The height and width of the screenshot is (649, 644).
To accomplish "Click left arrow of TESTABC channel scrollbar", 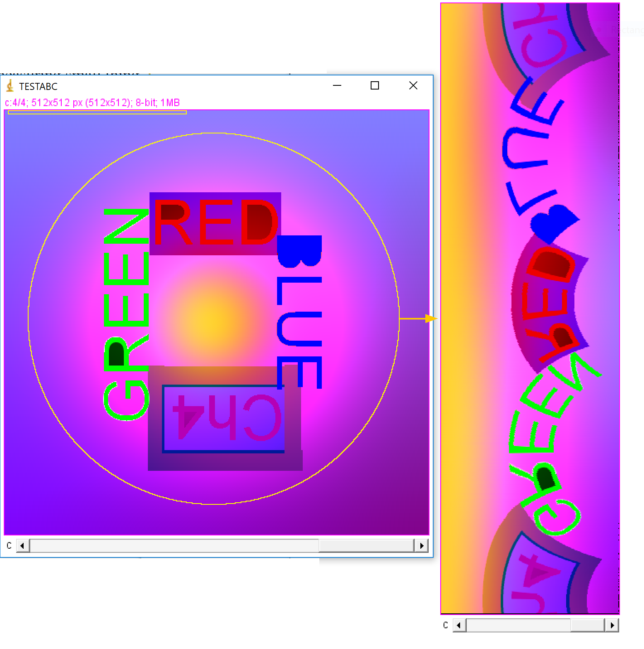I will pyautogui.click(x=22, y=546).
